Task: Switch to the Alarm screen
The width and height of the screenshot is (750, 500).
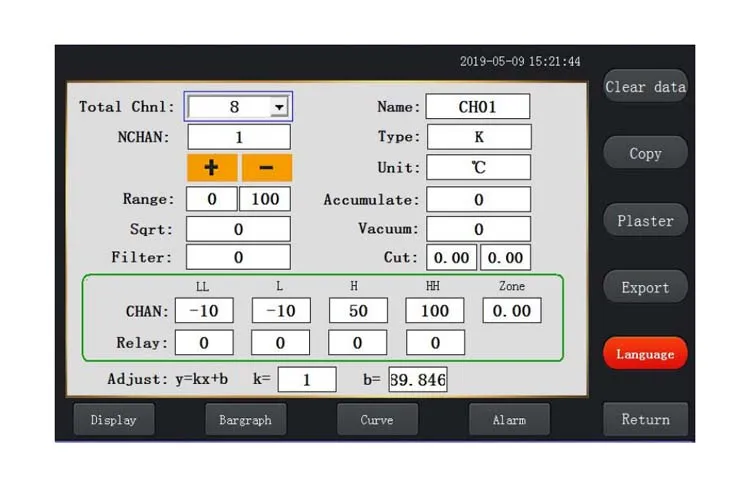Action: (509, 420)
